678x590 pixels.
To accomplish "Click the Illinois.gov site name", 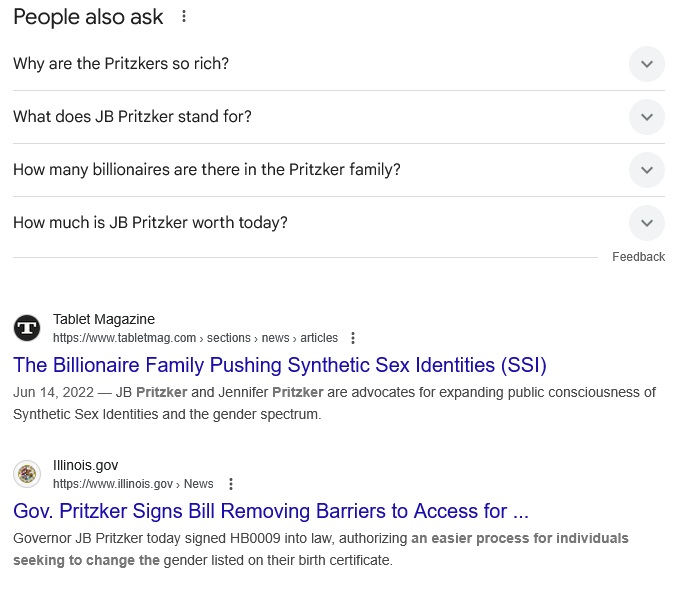I will (85, 465).
